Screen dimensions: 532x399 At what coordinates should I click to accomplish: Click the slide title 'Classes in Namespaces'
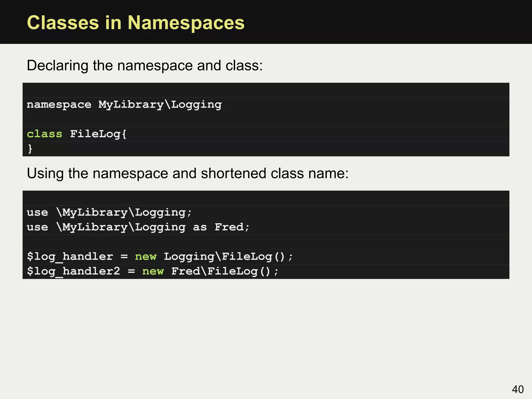(136, 23)
